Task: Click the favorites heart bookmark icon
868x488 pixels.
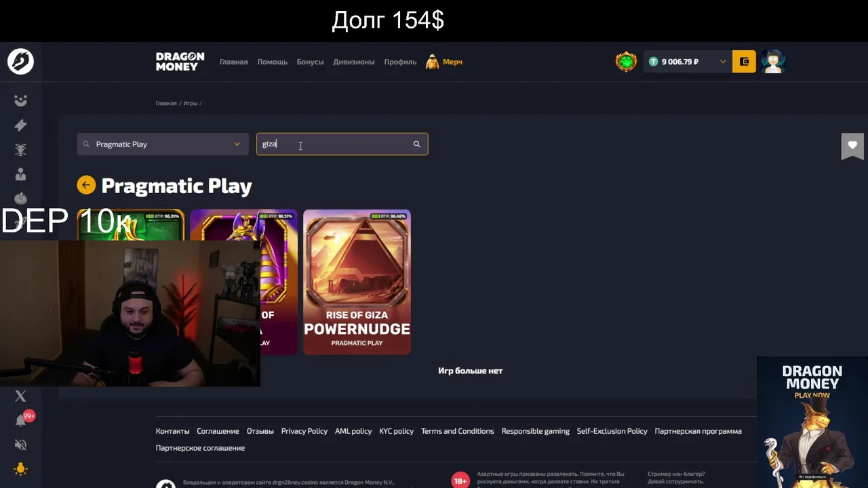Action: (852, 145)
